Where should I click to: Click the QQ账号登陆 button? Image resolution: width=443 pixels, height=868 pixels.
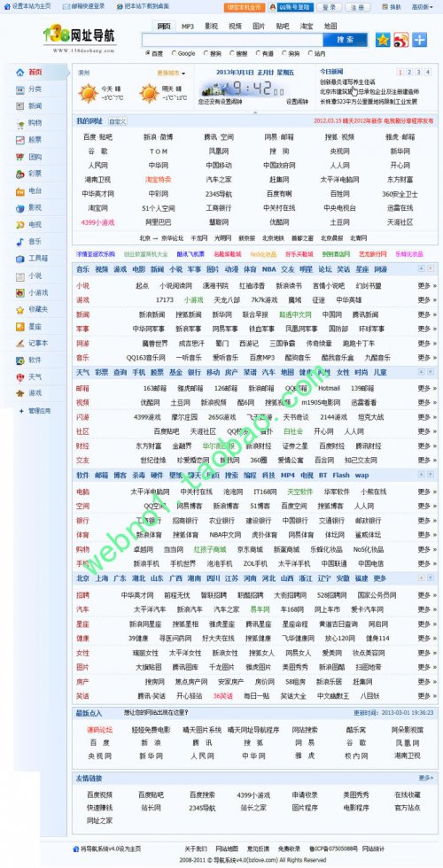pos(291,7)
